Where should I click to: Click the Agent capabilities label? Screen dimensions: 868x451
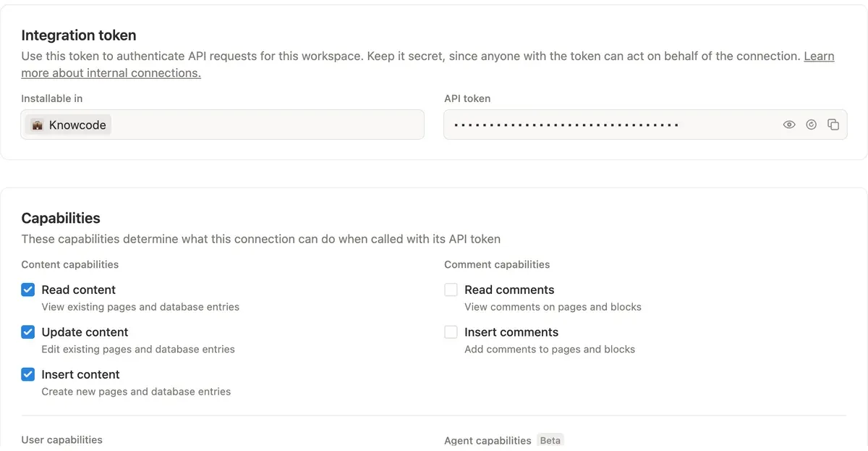click(488, 440)
